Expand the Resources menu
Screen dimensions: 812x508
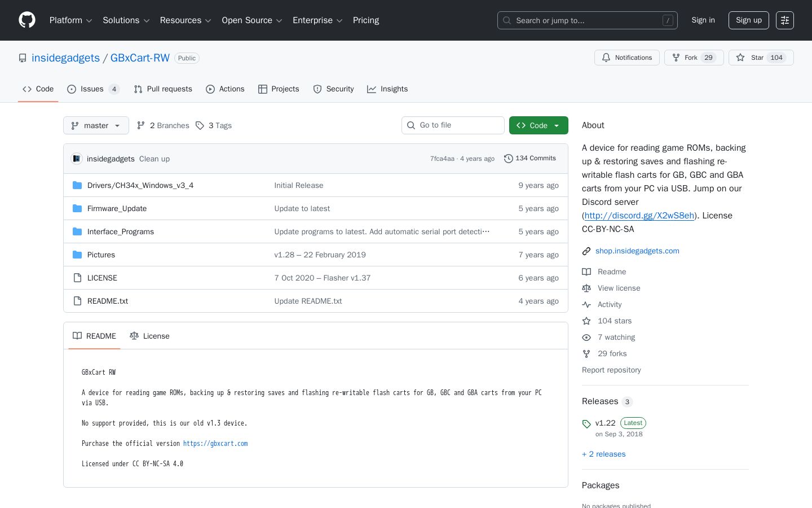[x=186, y=20]
